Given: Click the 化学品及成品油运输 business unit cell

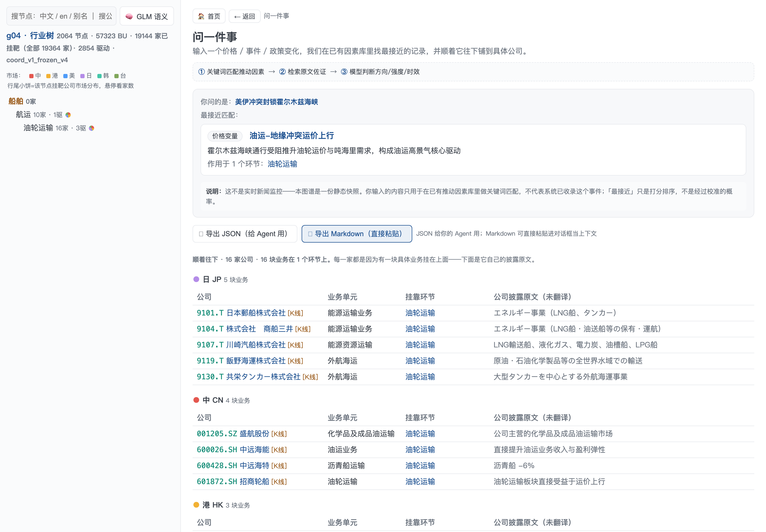Looking at the screenshot, I should point(361,434).
